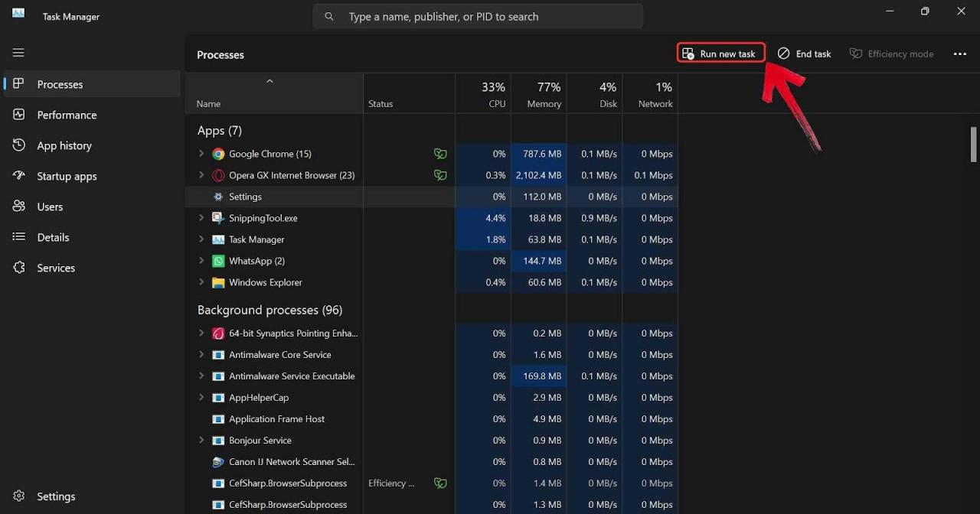Expand the Bonjour Service entry
980x514 pixels.
(x=201, y=441)
